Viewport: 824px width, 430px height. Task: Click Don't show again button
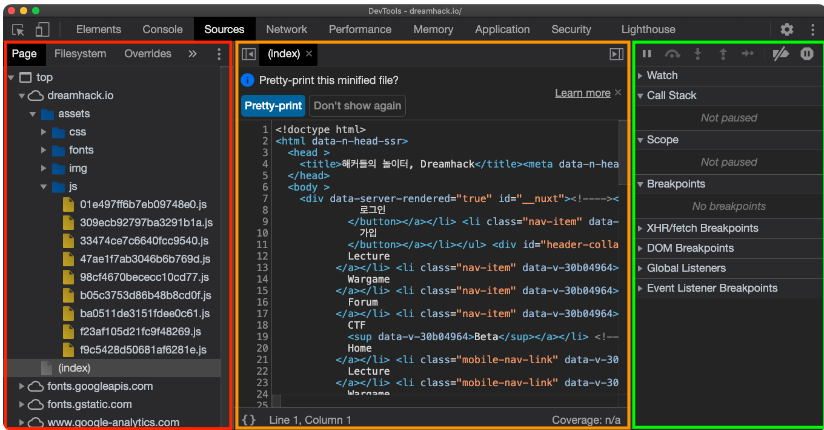tap(357, 106)
